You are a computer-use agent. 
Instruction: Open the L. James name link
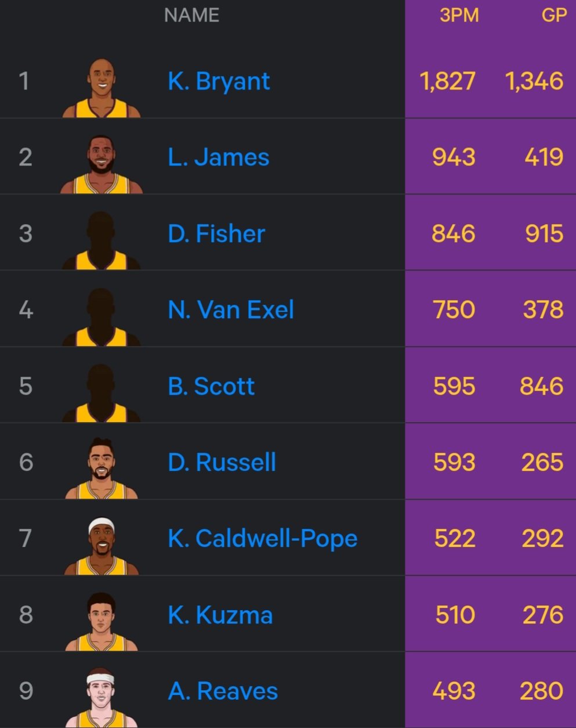[219, 157]
